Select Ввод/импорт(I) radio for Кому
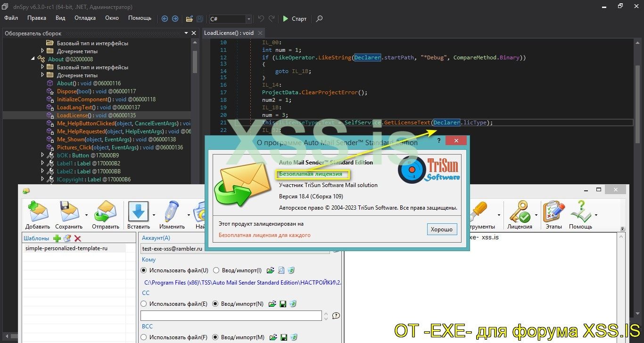 [216, 270]
